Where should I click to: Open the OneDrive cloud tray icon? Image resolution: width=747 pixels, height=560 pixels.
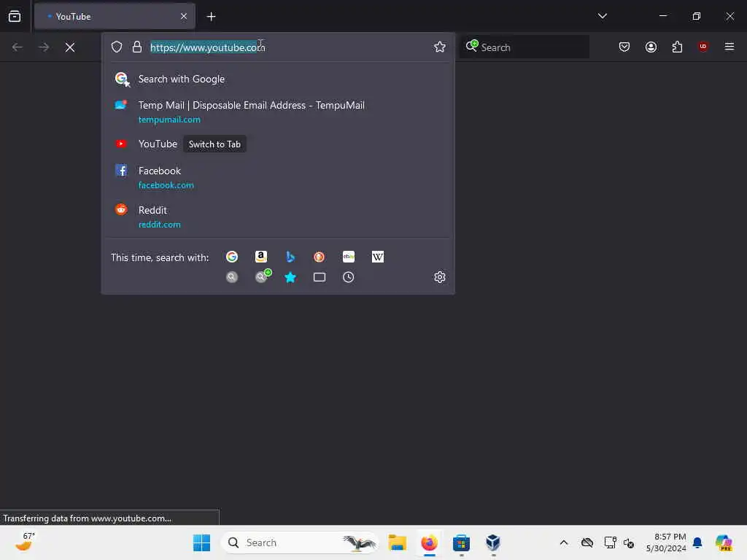click(587, 542)
